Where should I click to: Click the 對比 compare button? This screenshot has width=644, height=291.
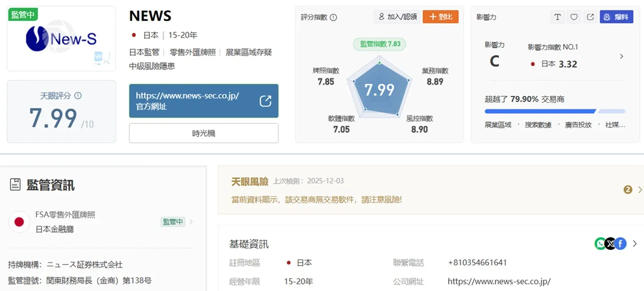tap(441, 17)
